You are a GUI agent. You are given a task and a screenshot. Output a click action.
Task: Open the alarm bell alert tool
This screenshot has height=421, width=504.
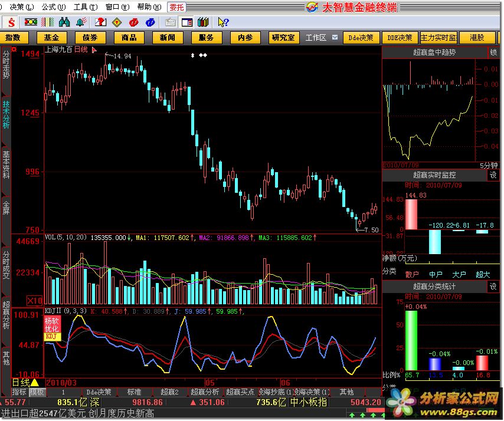pyautogui.click(x=81, y=22)
